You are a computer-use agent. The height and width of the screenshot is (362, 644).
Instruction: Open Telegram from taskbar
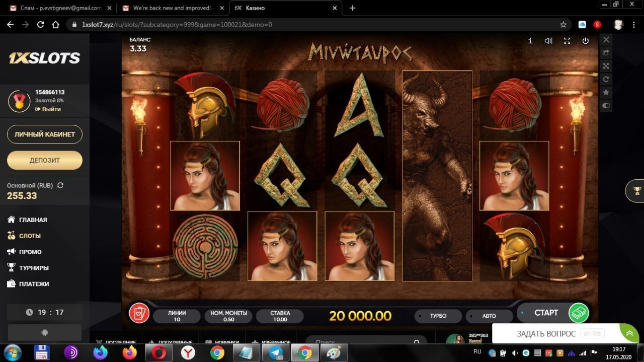tap(276, 352)
